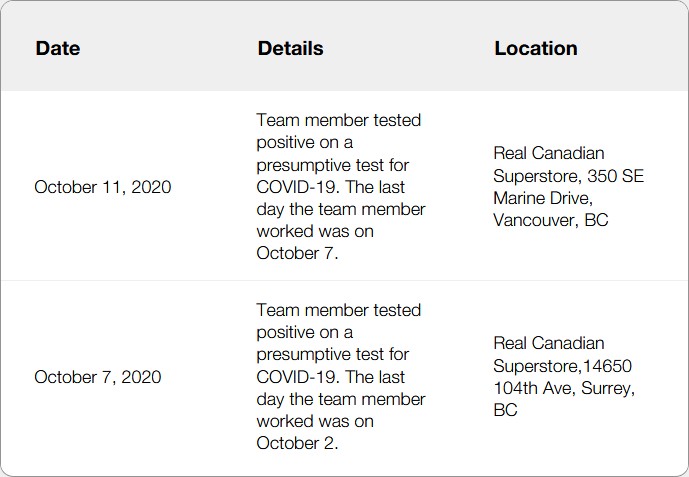The image size is (689, 477).
Task: Click "presumptive test for" in the October 7, 2020 row
Action: [332, 354]
